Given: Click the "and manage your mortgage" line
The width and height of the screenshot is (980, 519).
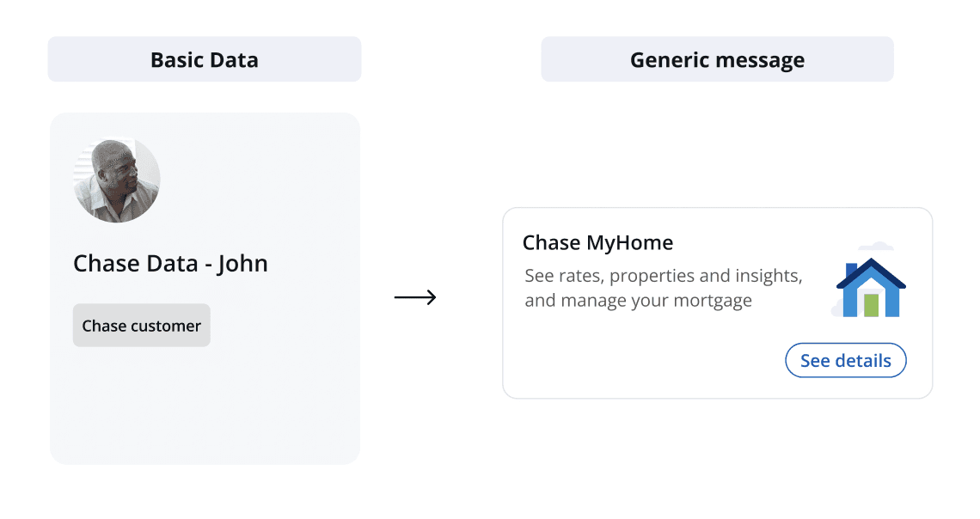Looking at the screenshot, I should [638, 301].
